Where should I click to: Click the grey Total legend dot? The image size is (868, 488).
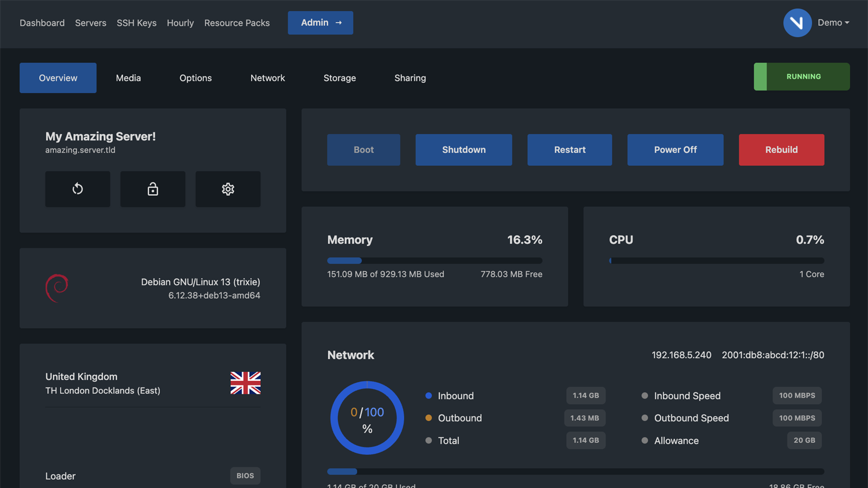[429, 441]
